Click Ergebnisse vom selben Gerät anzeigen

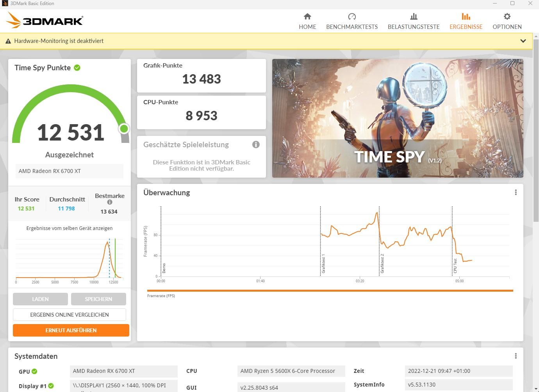tap(70, 228)
